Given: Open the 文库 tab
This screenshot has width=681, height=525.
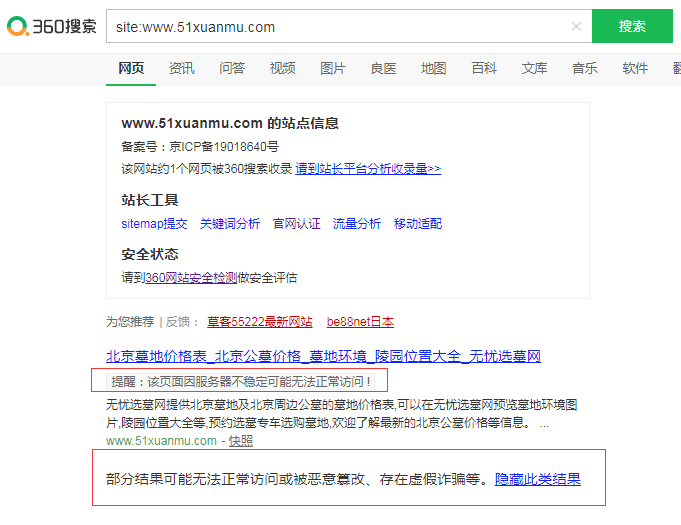Looking at the screenshot, I should [534, 68].
